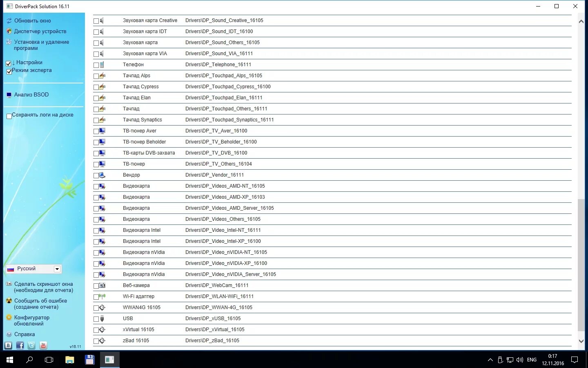Viewport: 588px width, 368px height.
Task: Select the Видеокарта nVidia Server row label
Action: (144, 274)
